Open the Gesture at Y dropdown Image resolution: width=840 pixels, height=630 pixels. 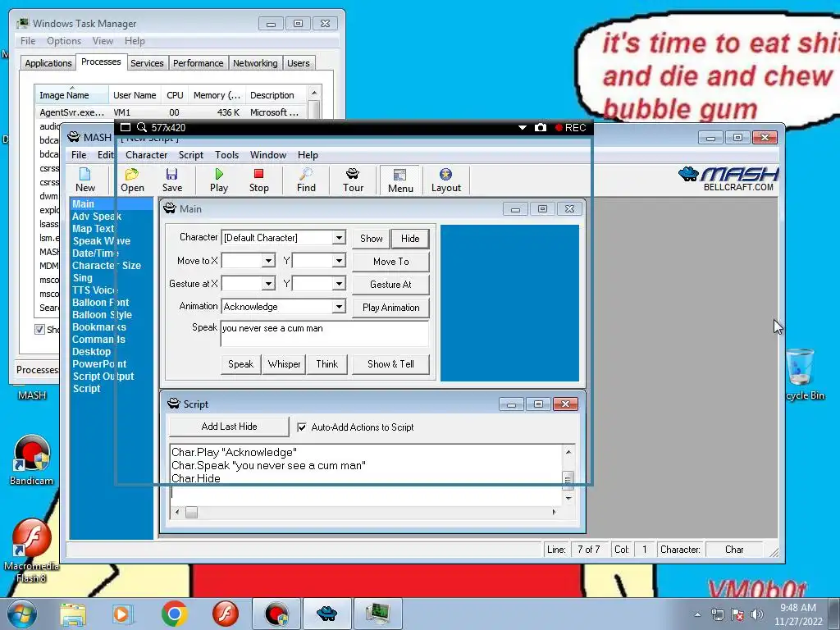click(x=339, y=283)
